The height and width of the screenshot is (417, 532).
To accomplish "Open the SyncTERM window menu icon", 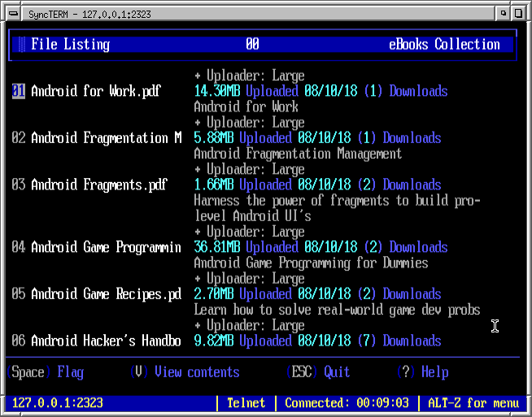I will coord(14,14).
